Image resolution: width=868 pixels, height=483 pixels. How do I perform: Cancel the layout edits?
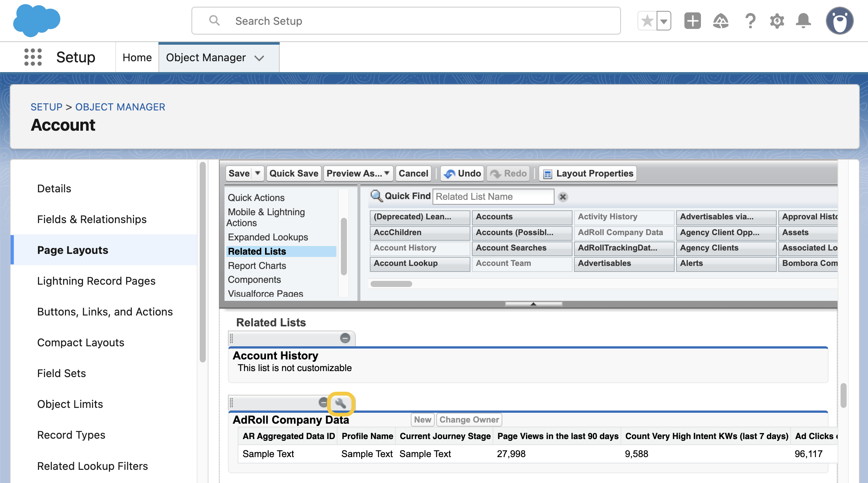(413, 174)
